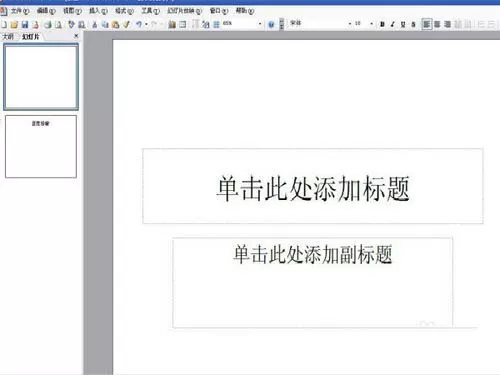The height and width of the screenshot is (375, 500).
Task: Select the Format Painter brush
Action: coord(126,24)
